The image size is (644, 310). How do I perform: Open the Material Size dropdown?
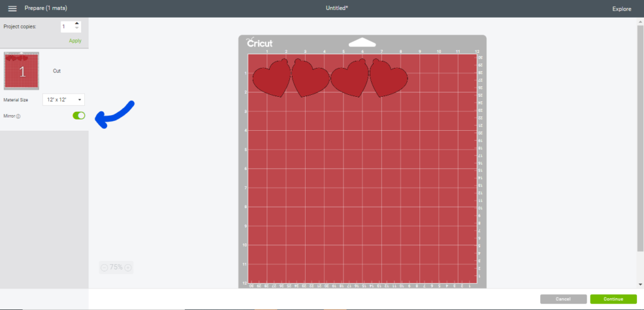click(64, 100)
